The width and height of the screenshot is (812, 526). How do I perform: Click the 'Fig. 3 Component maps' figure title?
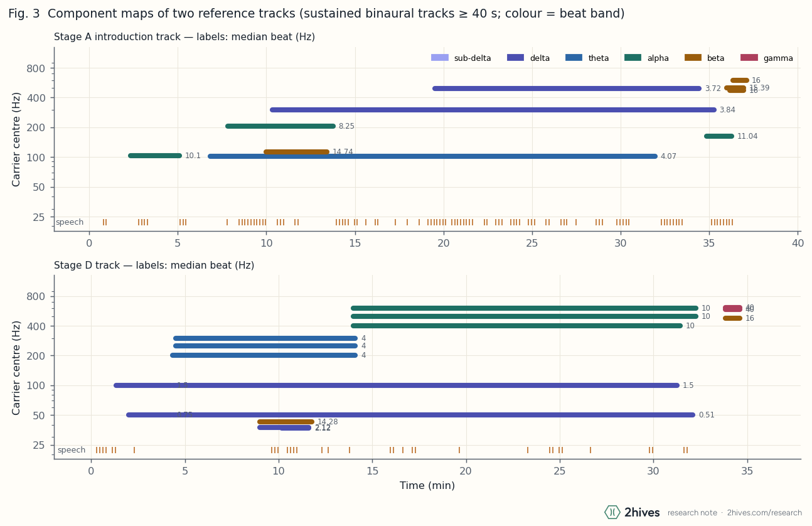click(x=316, y=14)
